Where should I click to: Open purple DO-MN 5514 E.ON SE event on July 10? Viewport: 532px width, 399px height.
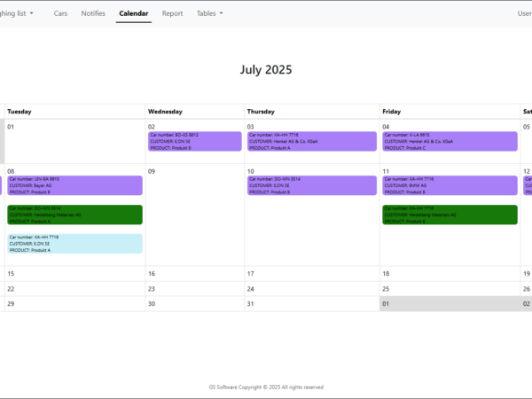click(x=312, y=185)
